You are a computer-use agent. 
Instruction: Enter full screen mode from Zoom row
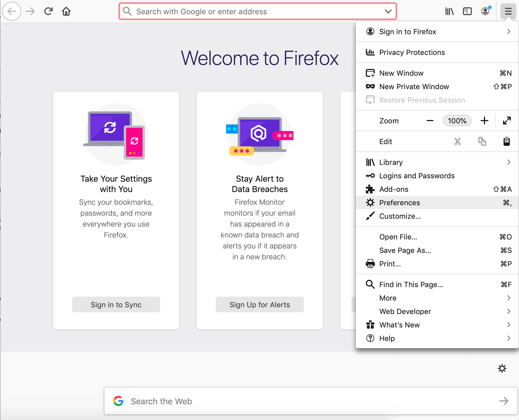pyautogui.click(x=507, y=121)
